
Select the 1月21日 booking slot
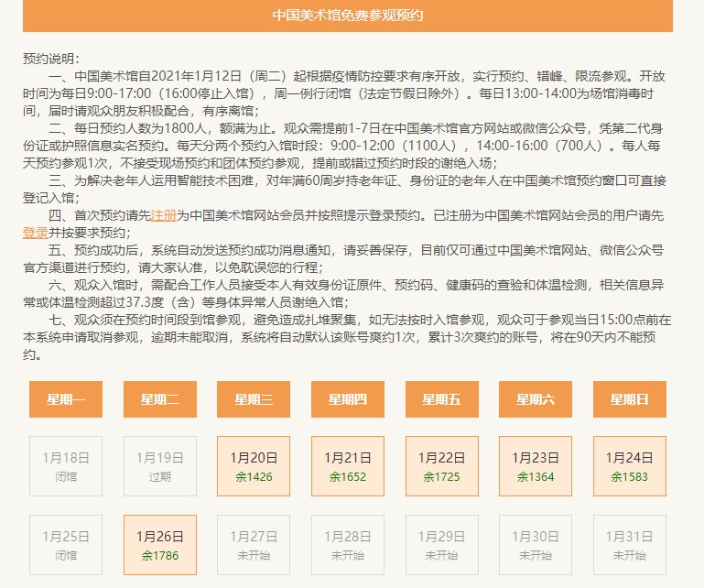[348, 466]
